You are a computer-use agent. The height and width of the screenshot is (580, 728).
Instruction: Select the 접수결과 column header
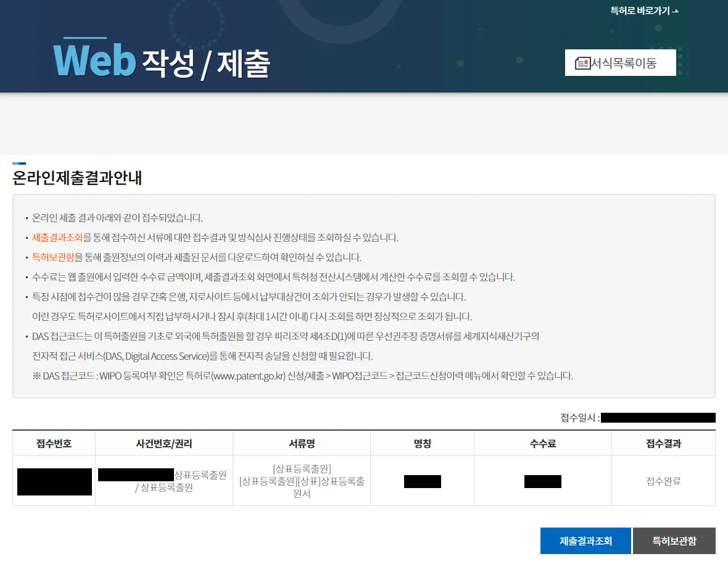click(663, 444)
